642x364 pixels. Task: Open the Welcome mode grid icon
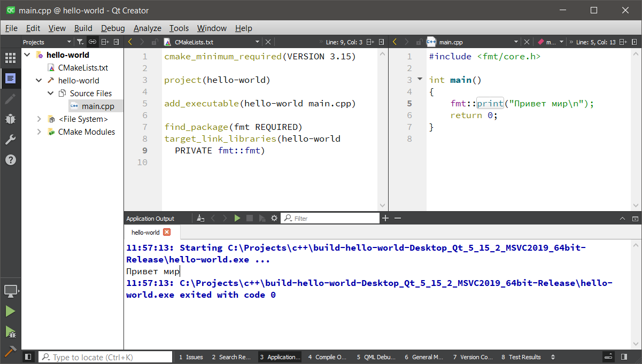[x=10, y=58]
